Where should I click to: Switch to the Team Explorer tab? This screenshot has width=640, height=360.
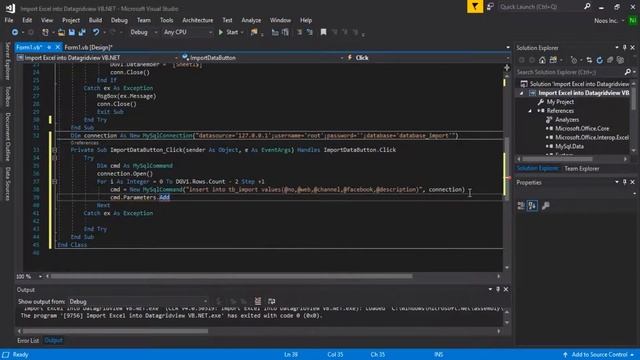[582, 168]
